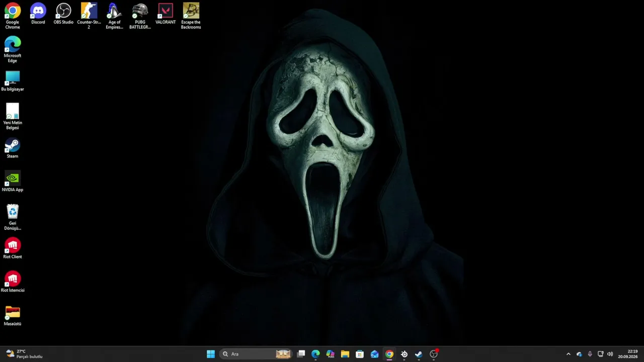Screen dimensions: 644x362
Task: Open the weather widget showing 27°C
Action: coord(24,354)
